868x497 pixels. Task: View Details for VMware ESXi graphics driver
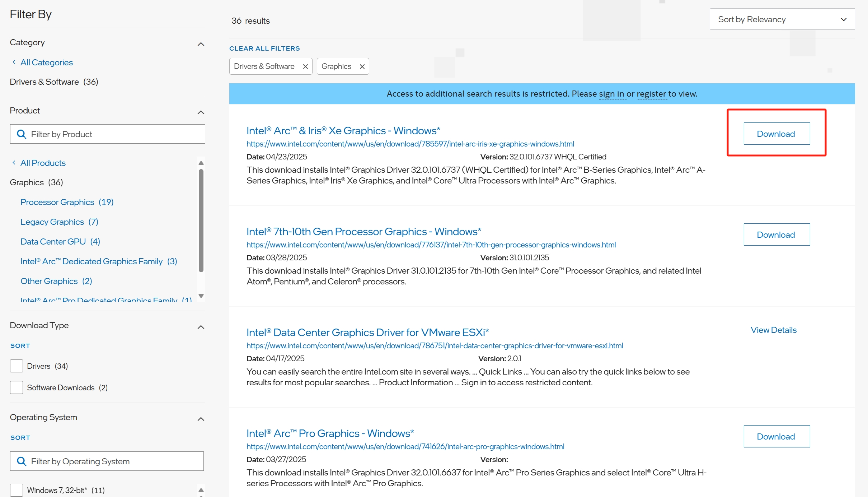774,330
